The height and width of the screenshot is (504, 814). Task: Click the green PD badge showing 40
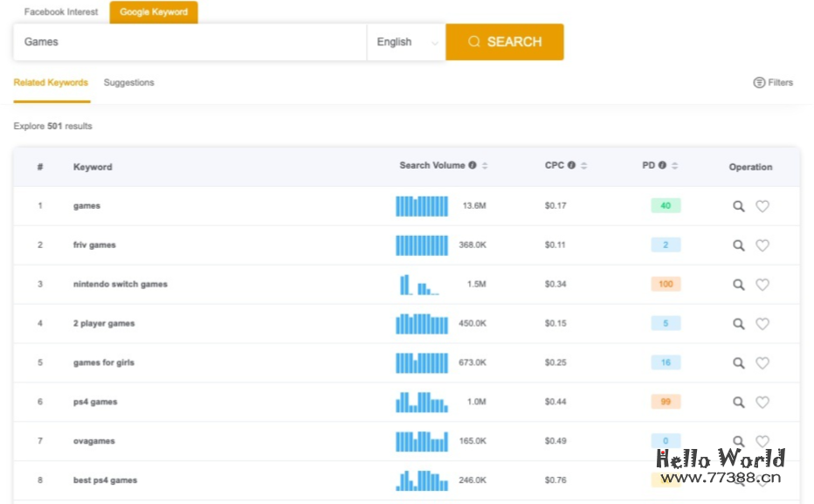coord(666,206)
